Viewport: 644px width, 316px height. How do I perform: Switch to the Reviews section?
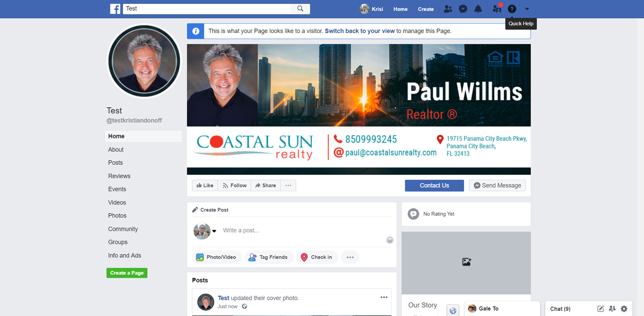click(x=119, y=176)
